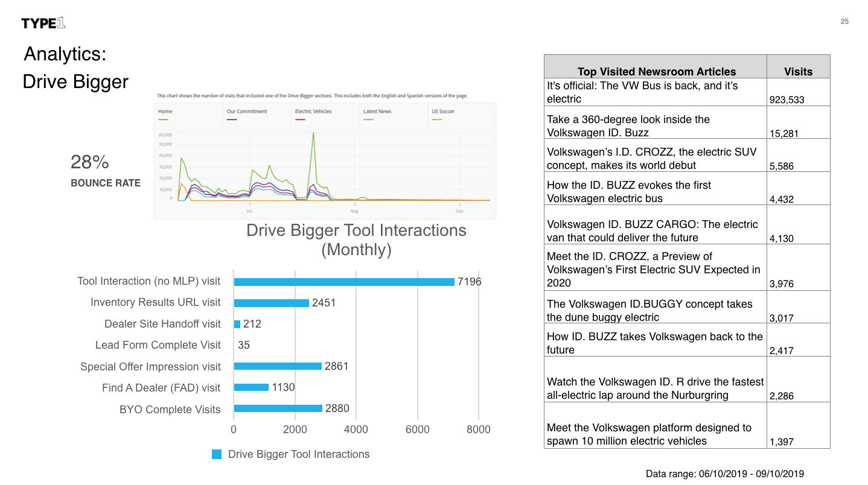Click the Drive Bigger slide title

click(x=75, y=81)
